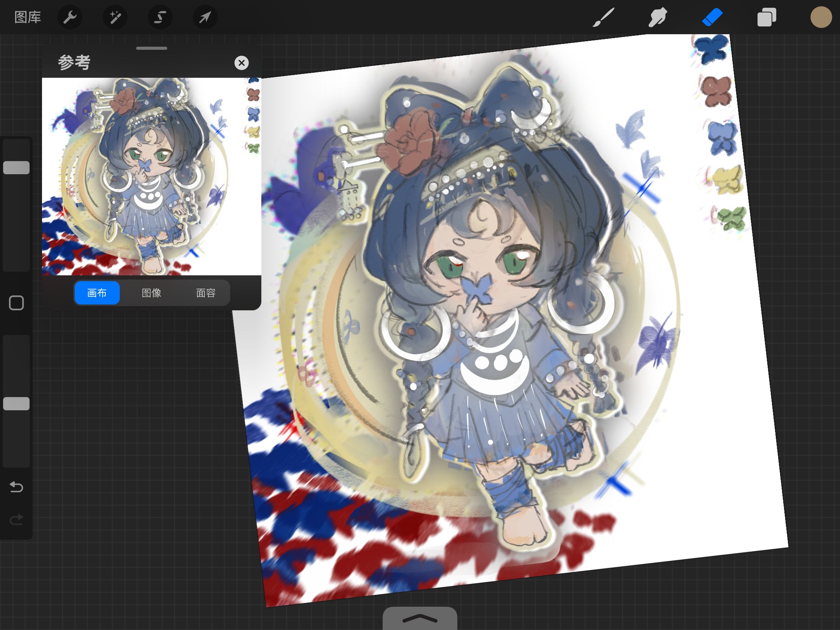The height and width of the screenshot is (630, 840).
Task: Open the active color disc
Action: pyautogui.click(x=821, y=17)
